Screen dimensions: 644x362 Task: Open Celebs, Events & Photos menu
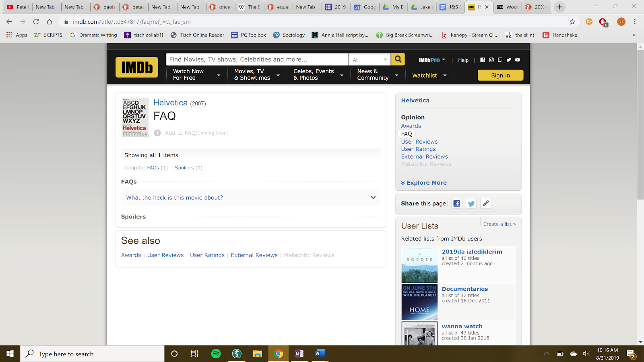coord(318,75)
